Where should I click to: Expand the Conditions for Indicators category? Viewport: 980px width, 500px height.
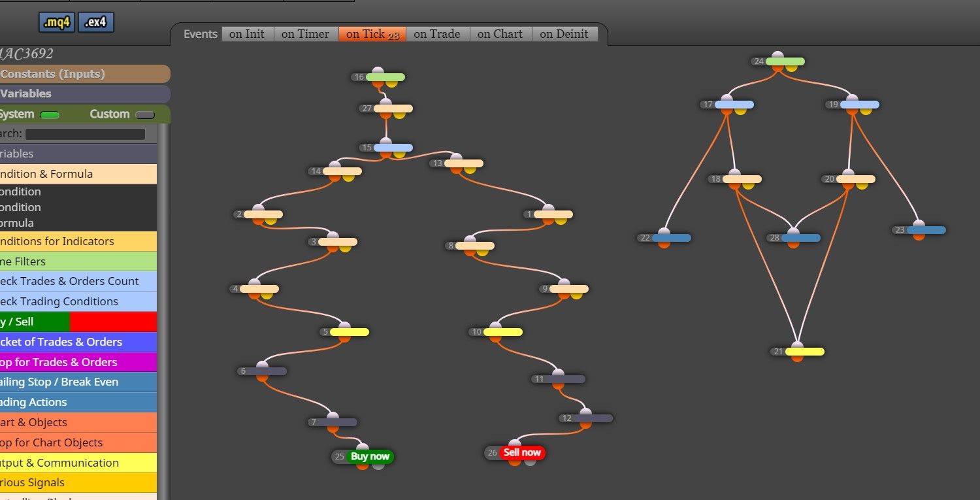(78, 241)
